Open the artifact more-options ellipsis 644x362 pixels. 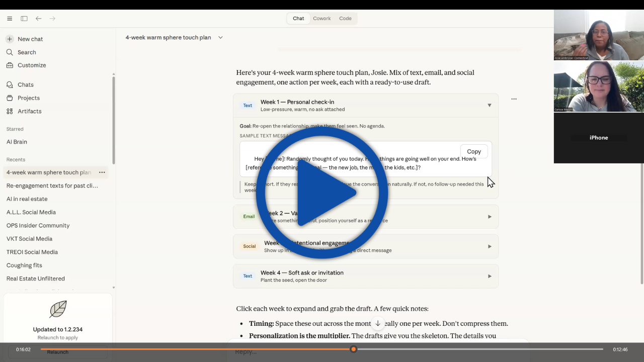coord(514,99)
